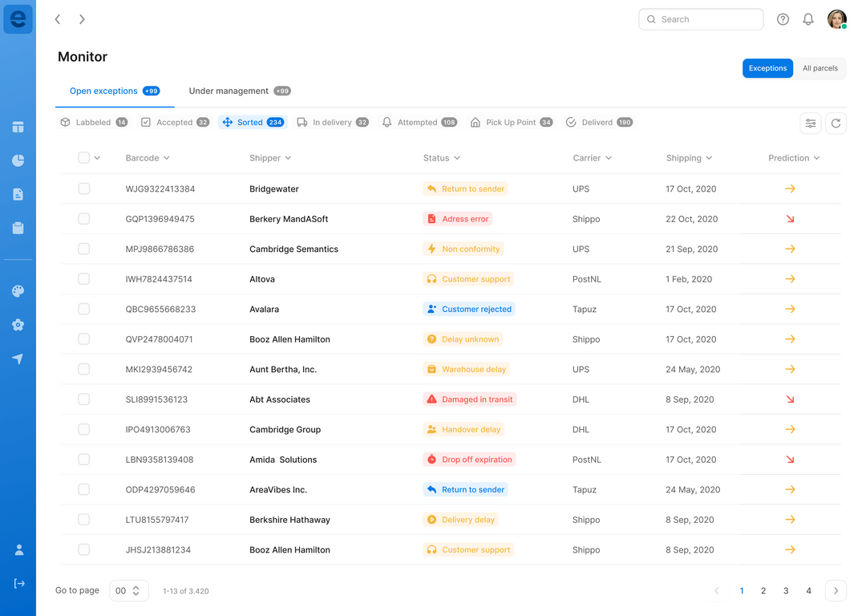Screen dimensions: 866x616
Task: Click into the Search field
Action: click(x=707, y=19)
